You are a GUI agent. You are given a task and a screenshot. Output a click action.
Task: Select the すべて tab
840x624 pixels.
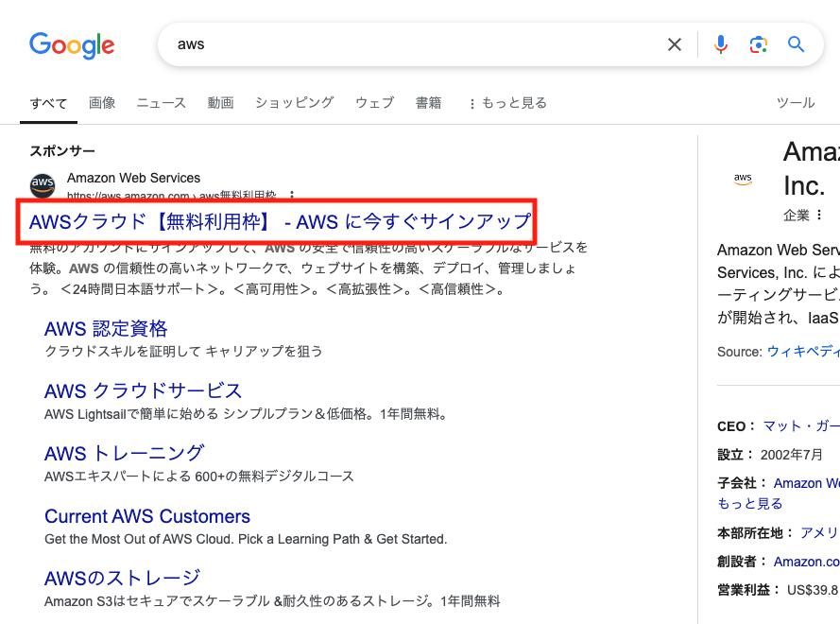[x=49, y=103]
